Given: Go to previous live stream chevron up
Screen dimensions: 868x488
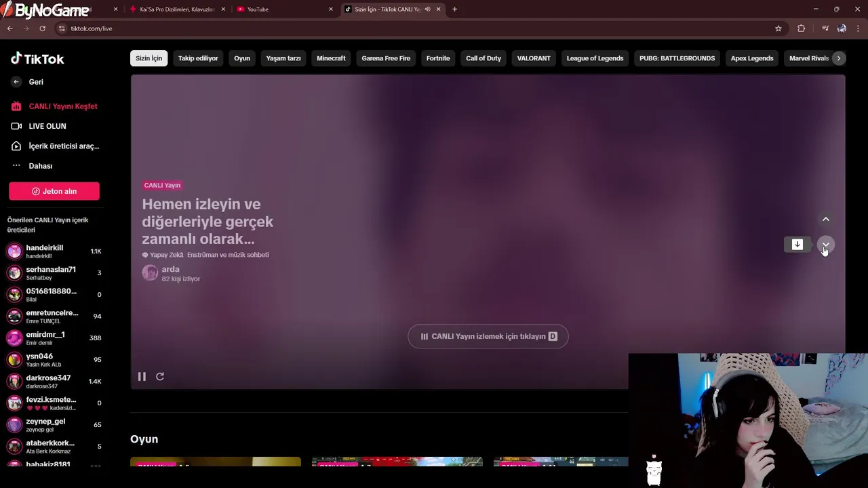Looking at the screenshot, I should click(826, 219).
